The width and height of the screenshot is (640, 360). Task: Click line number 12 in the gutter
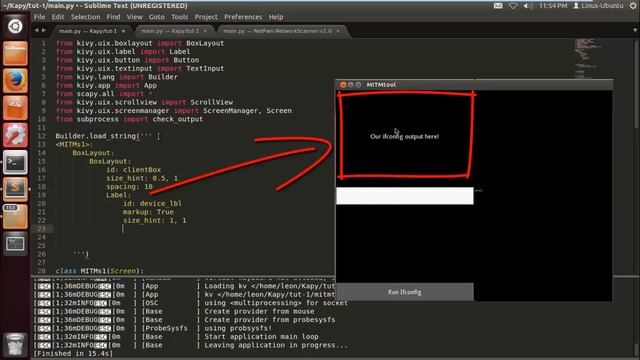[x=42, y=136]
